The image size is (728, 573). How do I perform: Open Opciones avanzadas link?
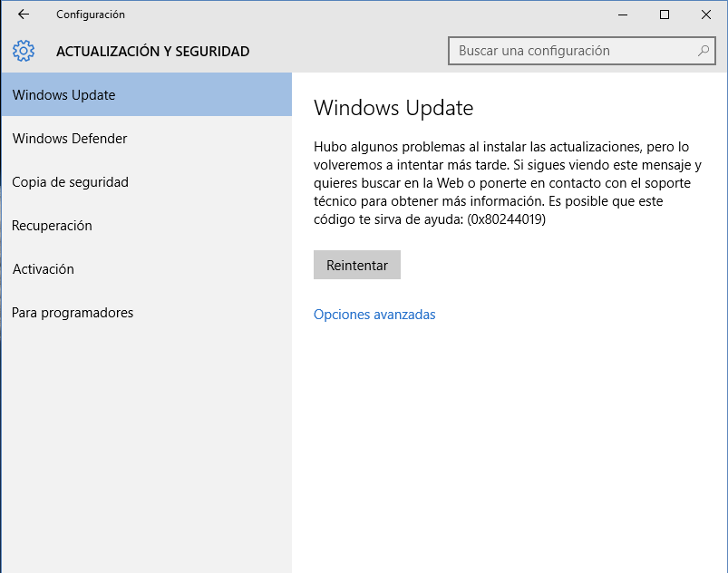[x=374, y=315]
